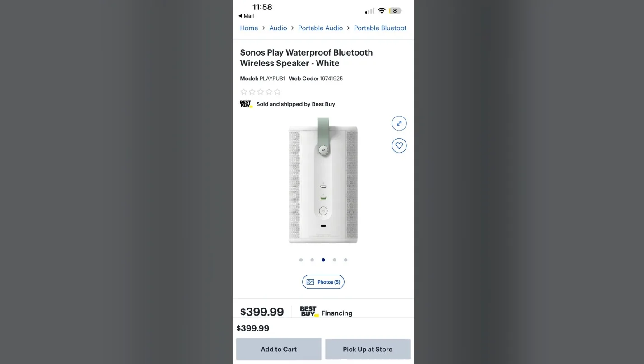Open the Home breadcrumb link
This screenshot has height=364, width=644.
click(x=249, y=28)
